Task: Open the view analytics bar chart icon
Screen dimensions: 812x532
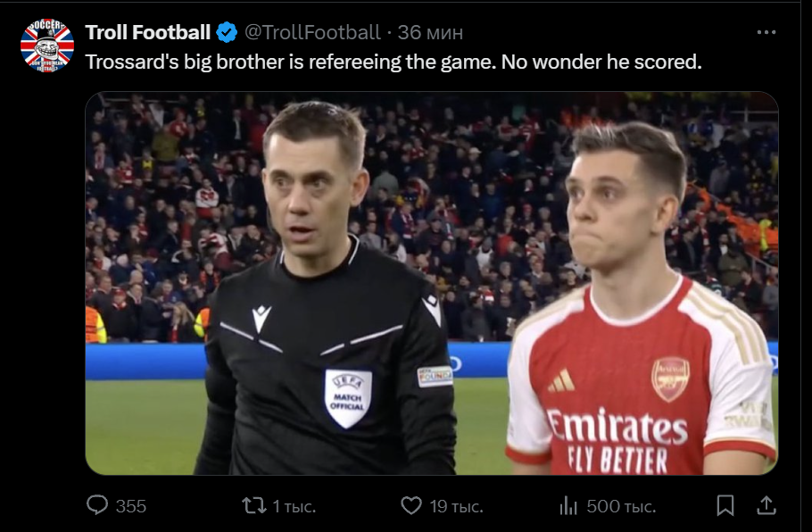Action: [568, 506]
